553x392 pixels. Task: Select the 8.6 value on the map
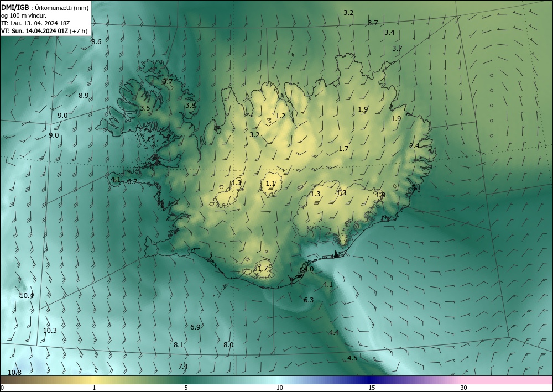coord(96,42)
